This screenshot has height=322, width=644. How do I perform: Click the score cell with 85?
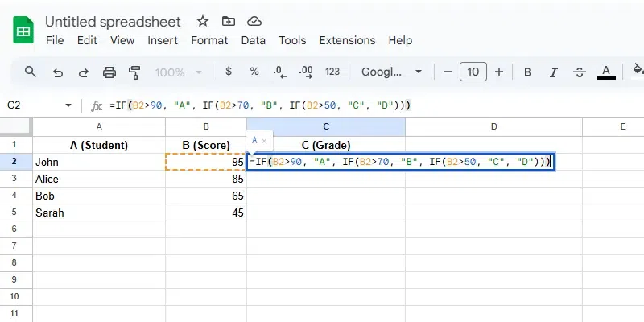point(206,179)
